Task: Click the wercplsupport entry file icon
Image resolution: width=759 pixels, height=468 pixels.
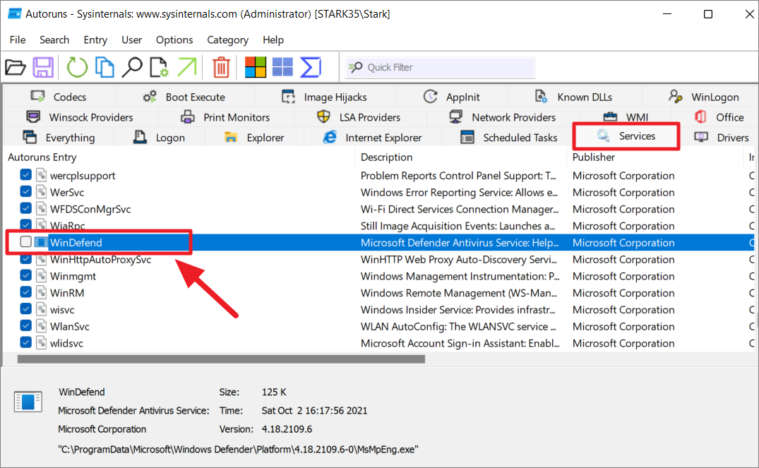Action: (41, 175)
